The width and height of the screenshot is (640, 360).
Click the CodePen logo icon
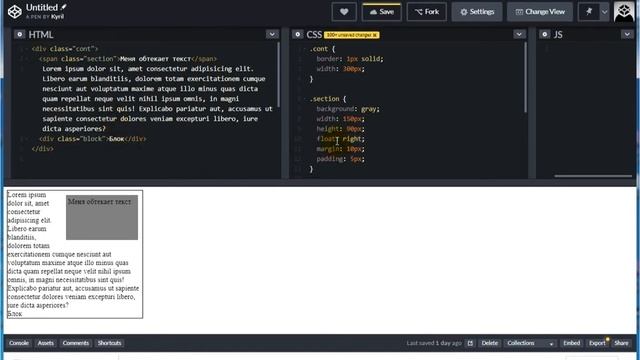15,11
